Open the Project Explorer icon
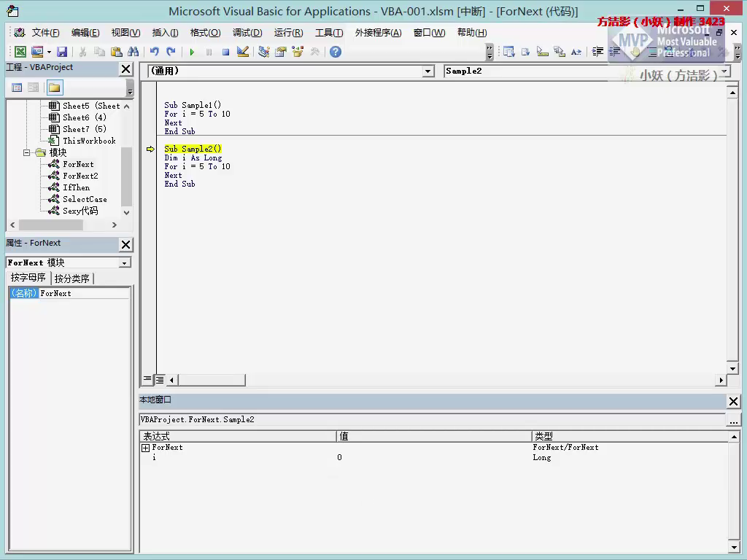 264,52
